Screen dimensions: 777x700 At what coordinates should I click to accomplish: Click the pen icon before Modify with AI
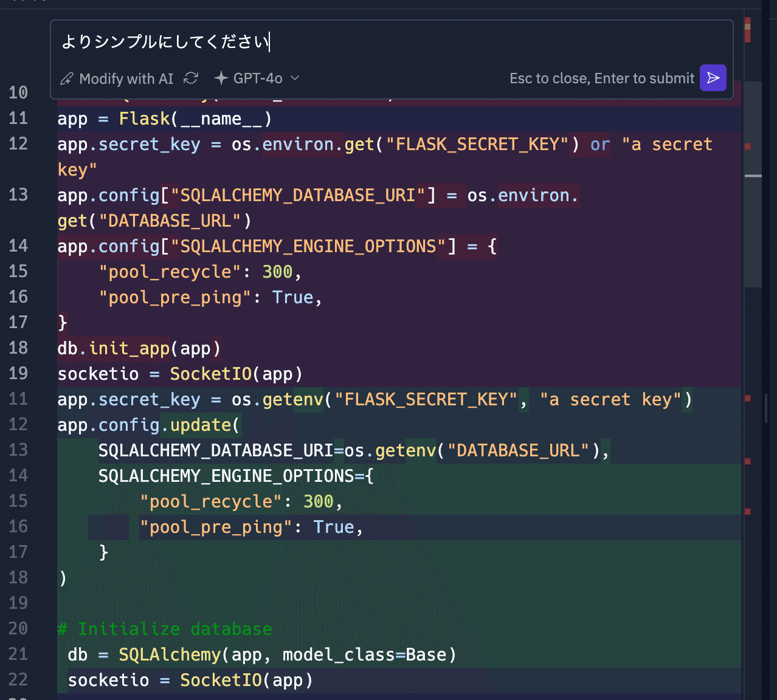[67, 79]
